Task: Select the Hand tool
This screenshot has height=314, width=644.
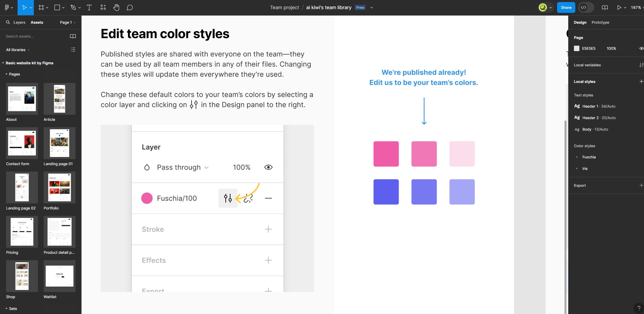Action: tap(116, 7)
